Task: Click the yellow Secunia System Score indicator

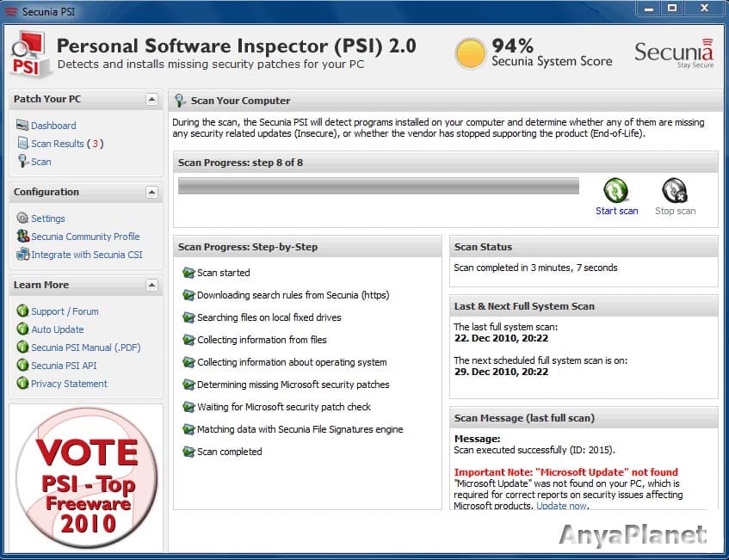Action: (x=470, y=53)
